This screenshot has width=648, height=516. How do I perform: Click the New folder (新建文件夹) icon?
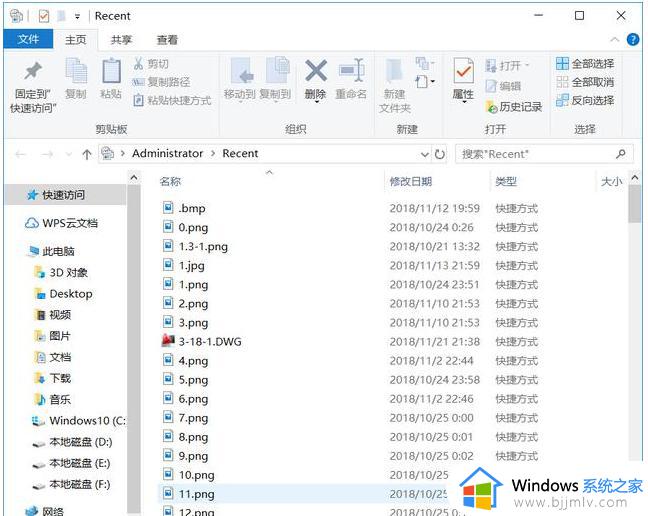[394, 72]
